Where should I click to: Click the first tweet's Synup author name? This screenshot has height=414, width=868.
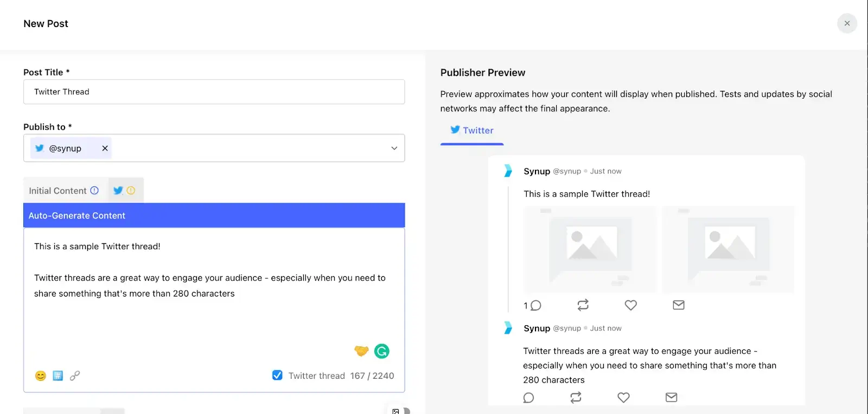point(537,171)
